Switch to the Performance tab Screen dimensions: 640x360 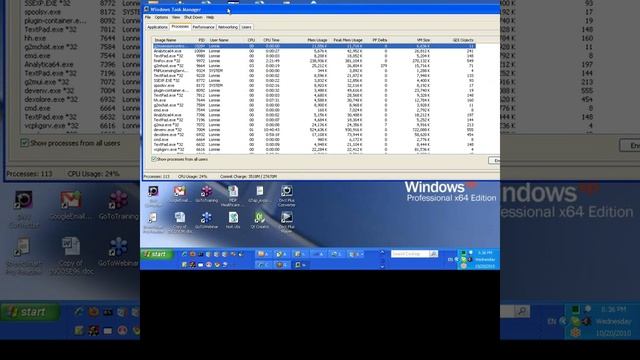pos(203,27)
